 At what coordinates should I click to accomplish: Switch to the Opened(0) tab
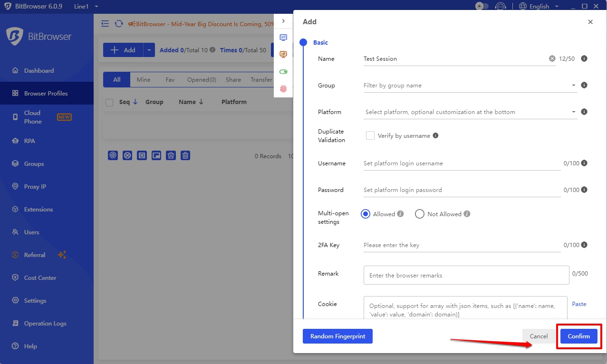202,80
